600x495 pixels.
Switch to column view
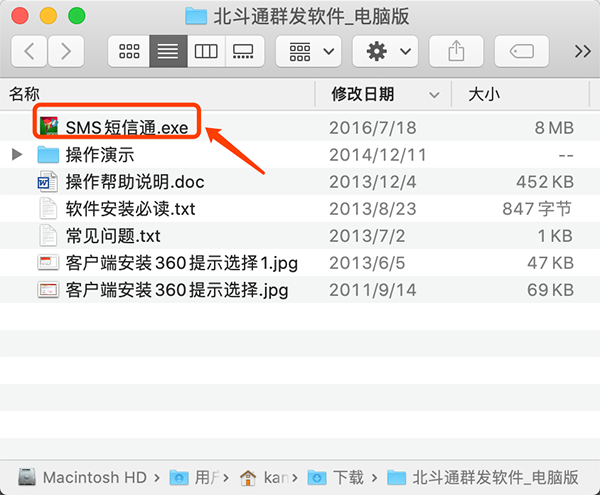tap(206, 51)
